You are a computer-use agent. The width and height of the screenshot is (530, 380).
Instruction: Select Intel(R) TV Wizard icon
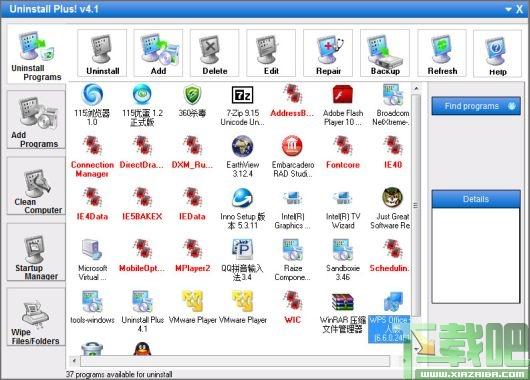tap(342, 198)
